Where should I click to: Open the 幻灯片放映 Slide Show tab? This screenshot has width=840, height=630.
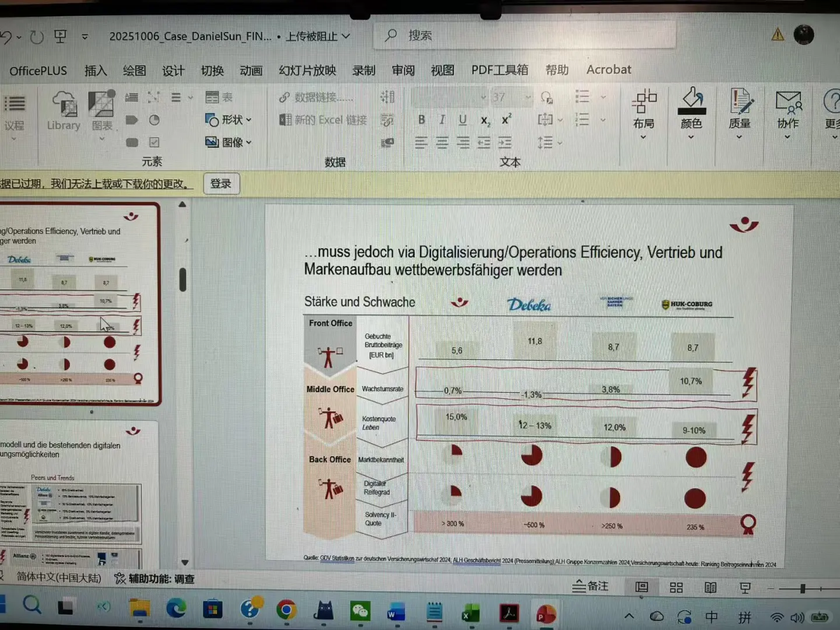[307, 70]
